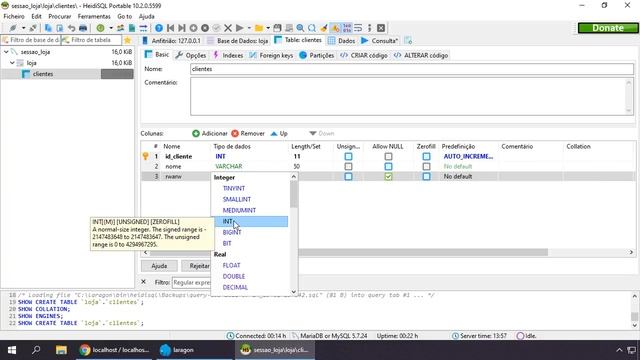Viewport: 640px width, 360px height.
Task: Click the blue Help question-mark icon
Action: (159, 28)
